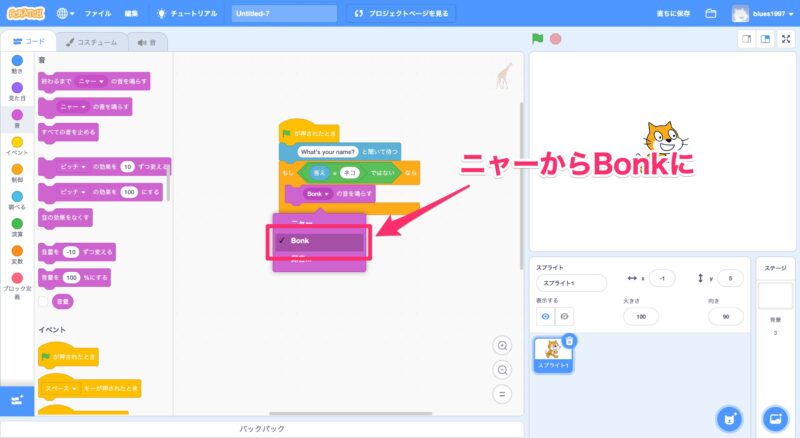Delete sprite using trash icon

569,341
